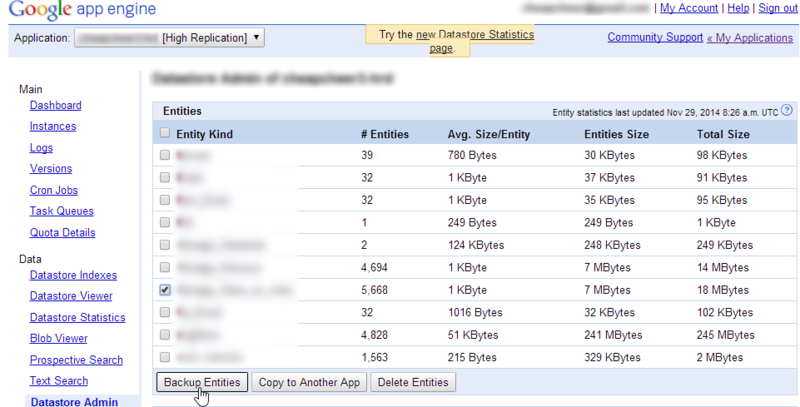Click the '18 MBytes' total size cell
Image resolution: width=800 pixels, height=407 pixels.
tap(722, 290)
